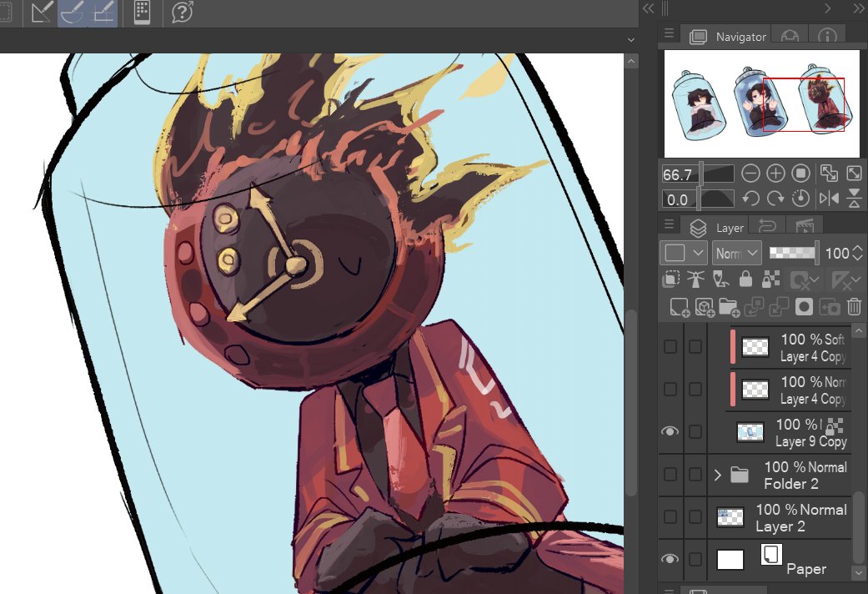
Task: Toggle Set as Reference Layer lighthouse
Action: pyautogui.click(x=695, y=279)
